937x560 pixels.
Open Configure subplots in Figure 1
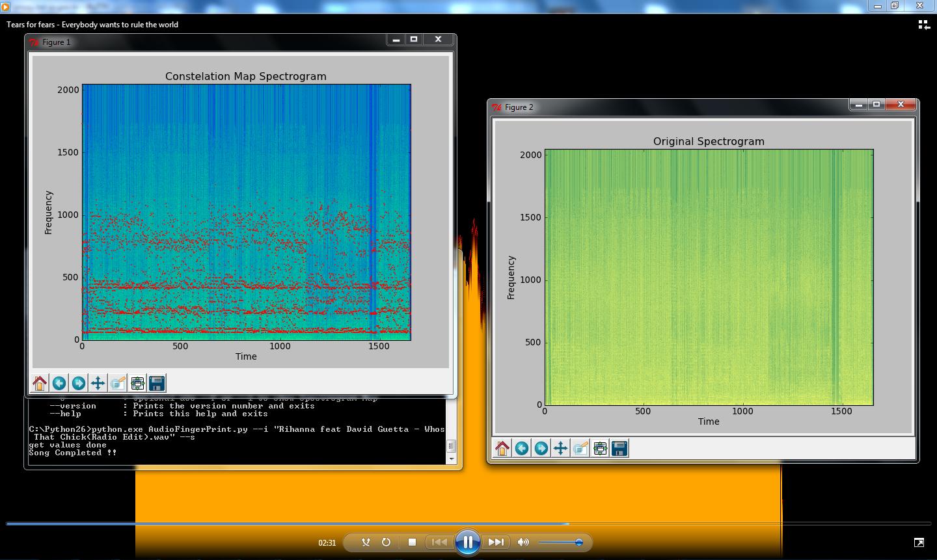pos(137,383)
